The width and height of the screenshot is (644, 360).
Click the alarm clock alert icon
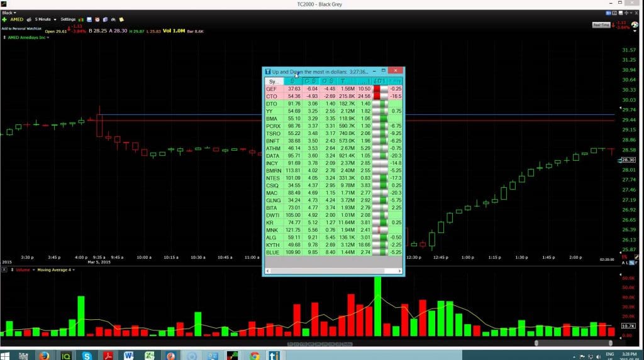[97, 19]
